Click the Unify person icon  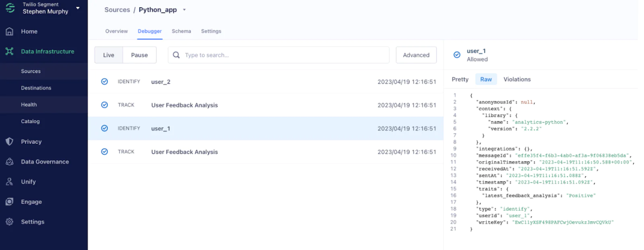[x=10, y=182]
